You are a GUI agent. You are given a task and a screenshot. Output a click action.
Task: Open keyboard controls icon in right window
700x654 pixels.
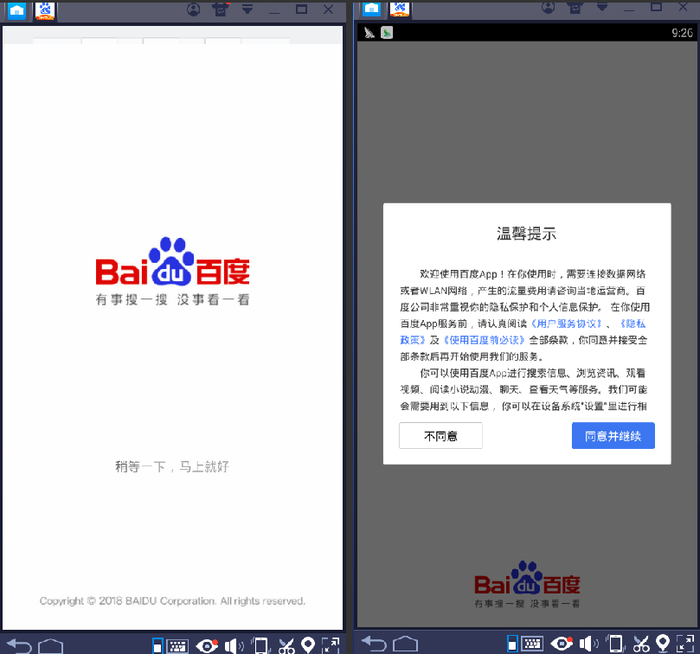[x=533, y=643]
